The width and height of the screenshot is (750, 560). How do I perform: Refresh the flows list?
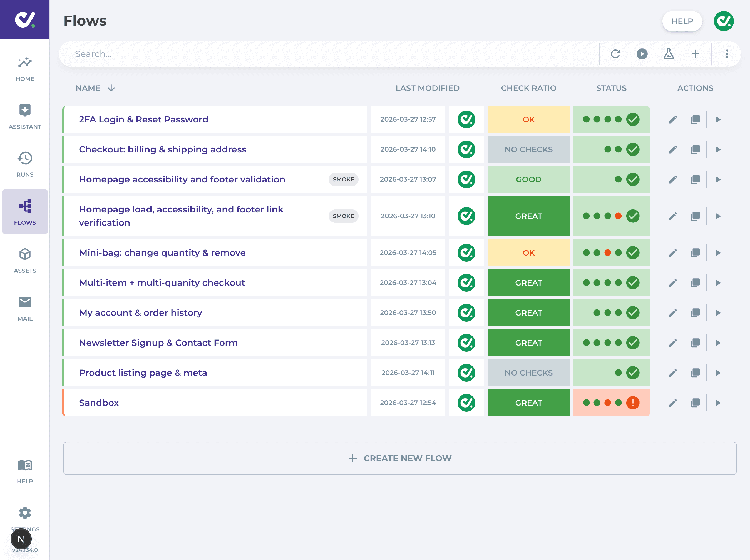click(x=616, y=54)
